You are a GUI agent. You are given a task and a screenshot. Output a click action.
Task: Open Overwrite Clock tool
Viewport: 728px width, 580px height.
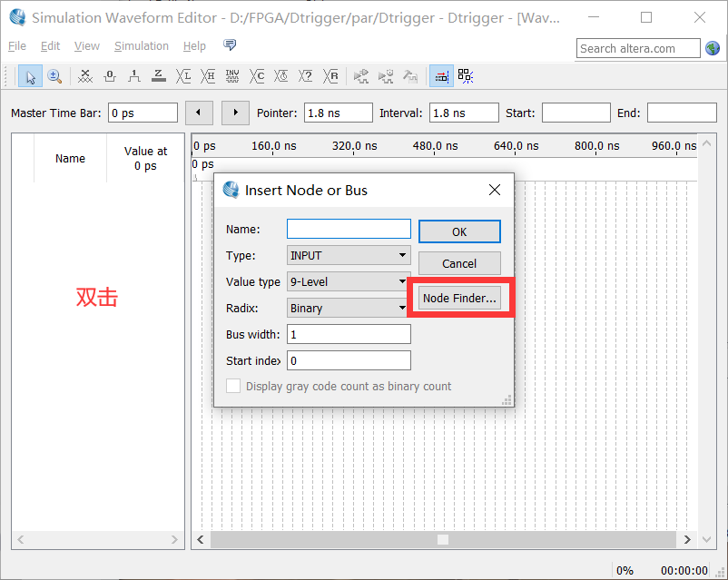[x=281, y=76]
